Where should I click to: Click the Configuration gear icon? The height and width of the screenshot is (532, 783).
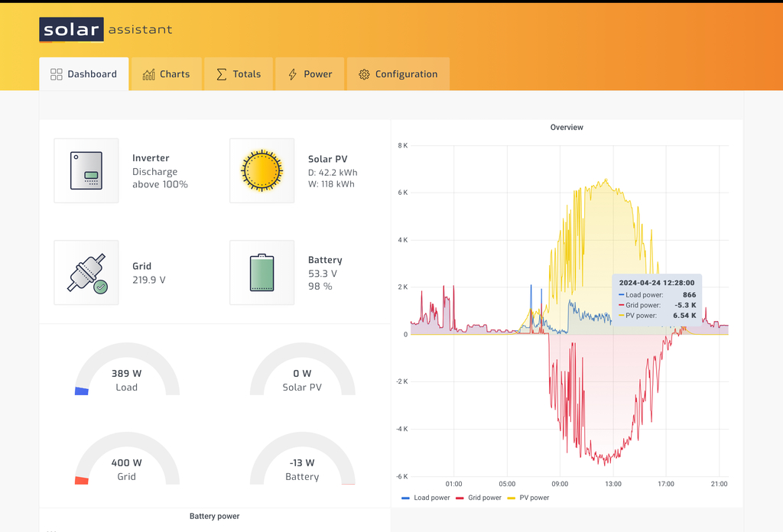364,74
